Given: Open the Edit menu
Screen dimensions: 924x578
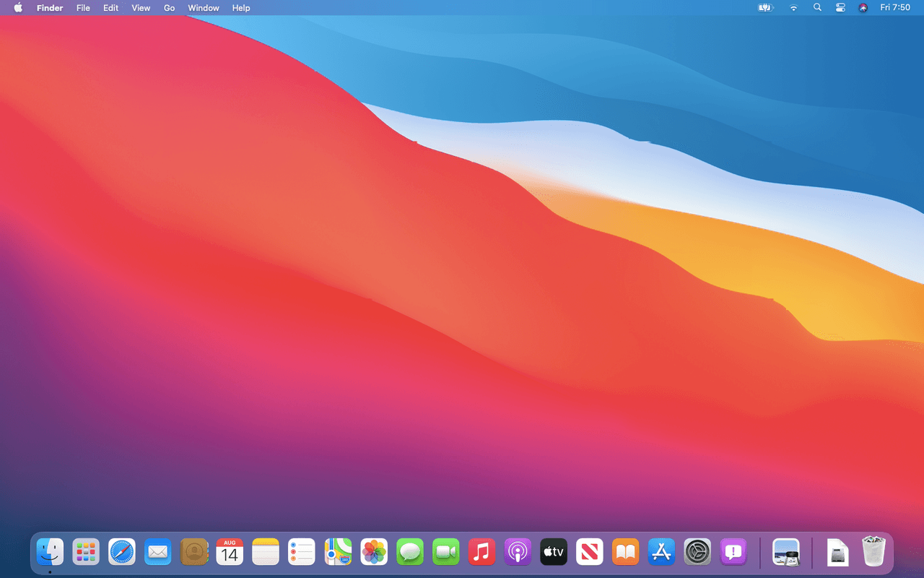Looking at the screenshot, I should pos(110,8).
